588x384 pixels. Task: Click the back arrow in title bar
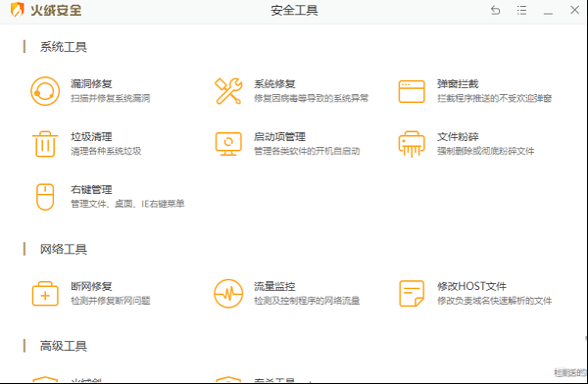[x=495, y=10]
